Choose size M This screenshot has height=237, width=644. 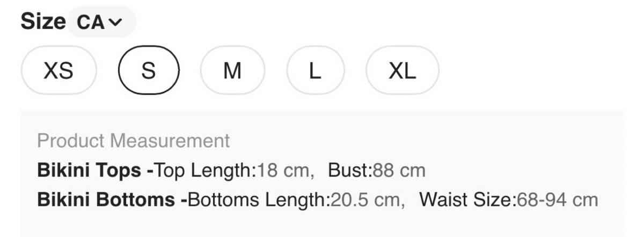tap(232, 70)
